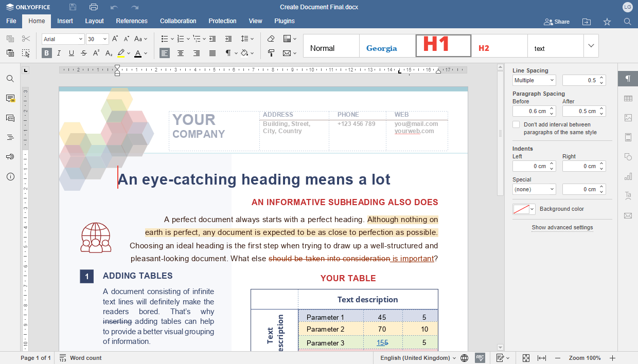The width and height of the screenshot is (638, 364).
Task: Click the Left indent input field
Action: 530,166
